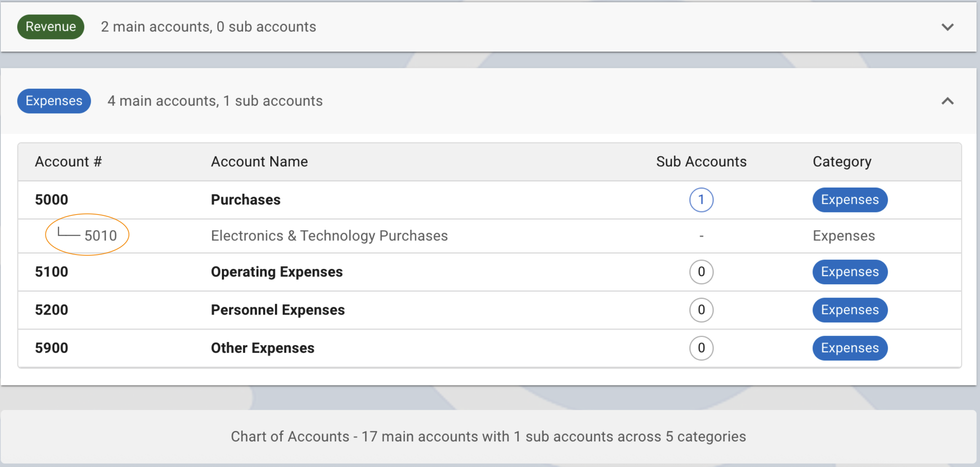Screen dimensions: 980x467
Task: Select sub account number 5010
Action: pyautogui.click(x=101, y=236)
